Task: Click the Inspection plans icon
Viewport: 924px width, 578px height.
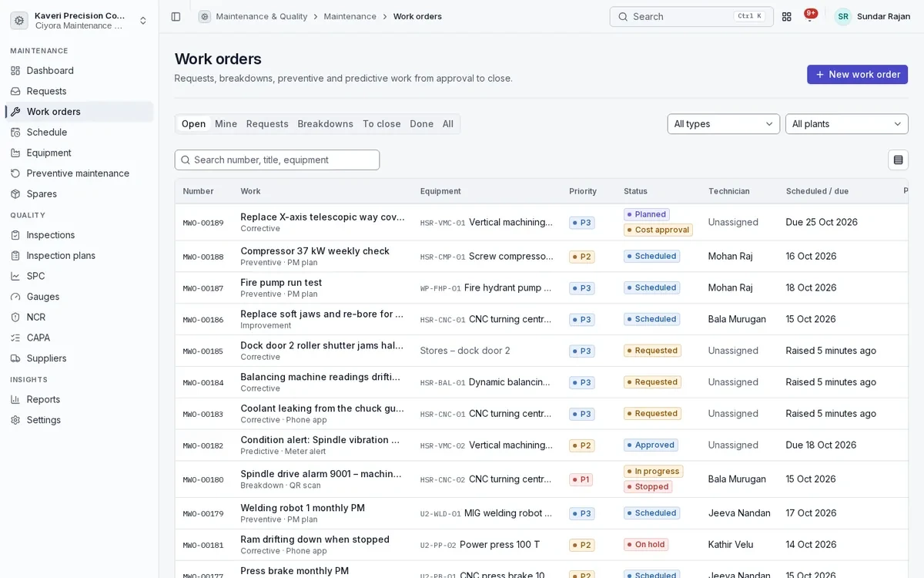Action: point(15,256)
